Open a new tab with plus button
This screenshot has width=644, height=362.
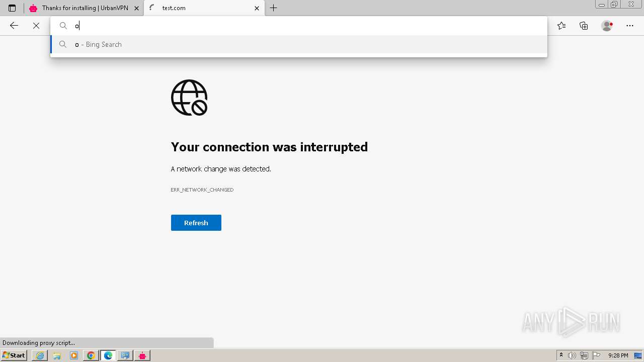[x=273, y=8]
